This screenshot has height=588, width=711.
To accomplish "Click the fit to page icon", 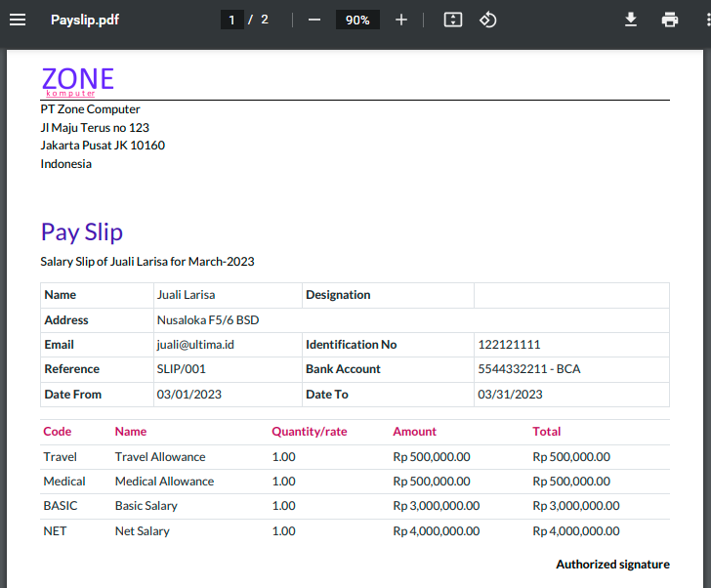I will (452, 20).
